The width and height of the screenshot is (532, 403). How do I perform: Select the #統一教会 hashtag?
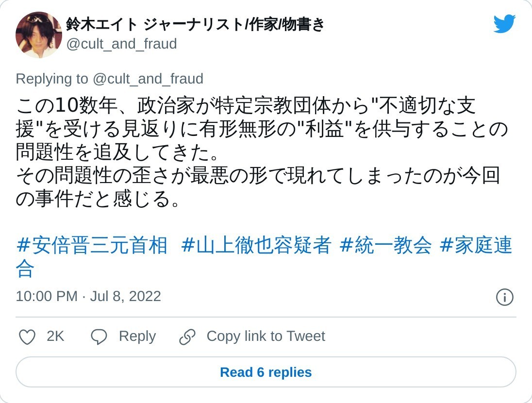[385, 246]
